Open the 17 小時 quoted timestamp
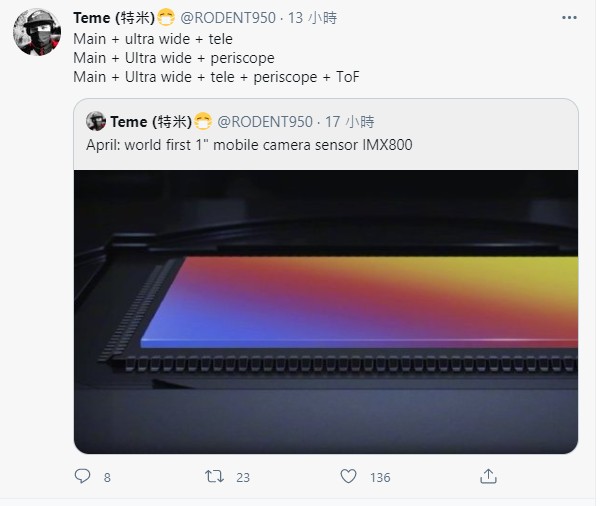Viewport: 608px width, 506px height. [349, 122]
